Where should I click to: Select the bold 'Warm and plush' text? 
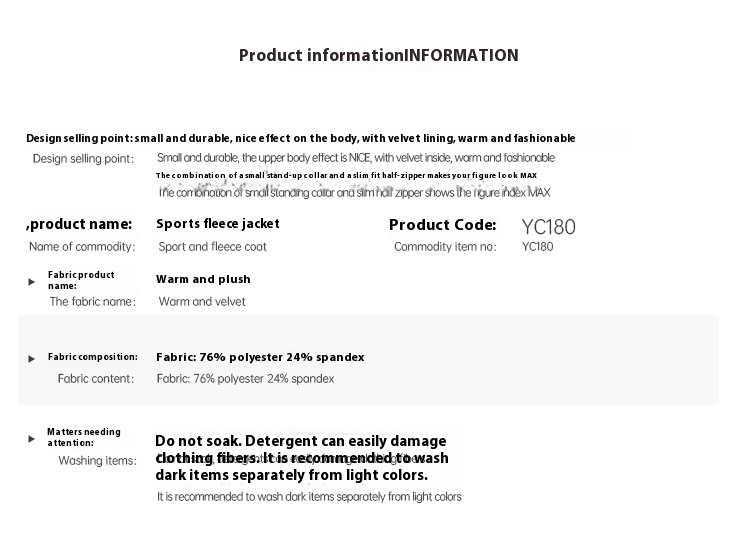(x=203, y=280)
